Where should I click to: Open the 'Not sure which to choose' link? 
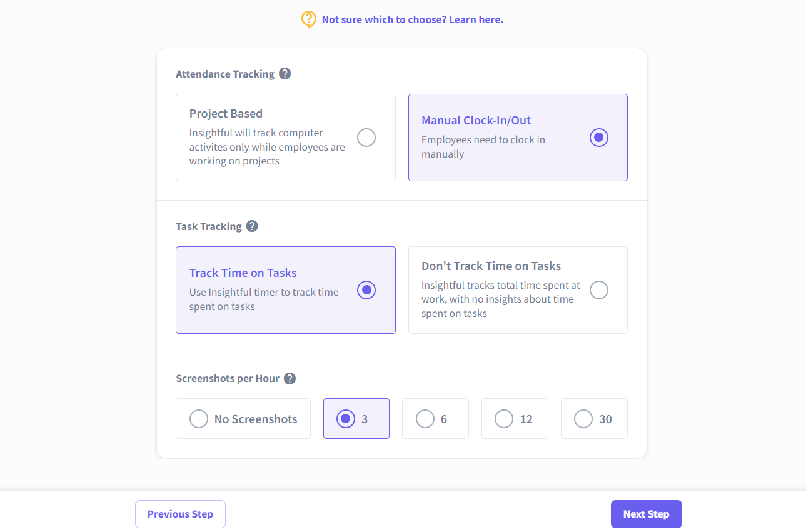[412, 19]
